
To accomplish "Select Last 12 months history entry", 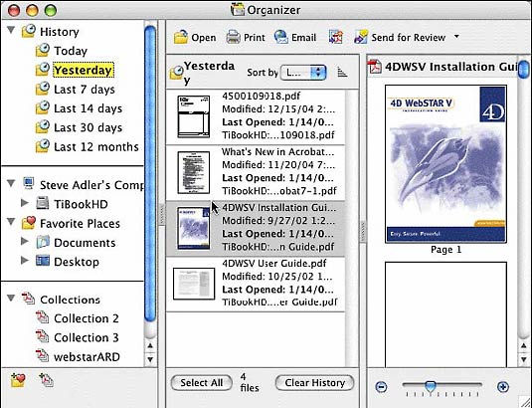I will 96,146.
